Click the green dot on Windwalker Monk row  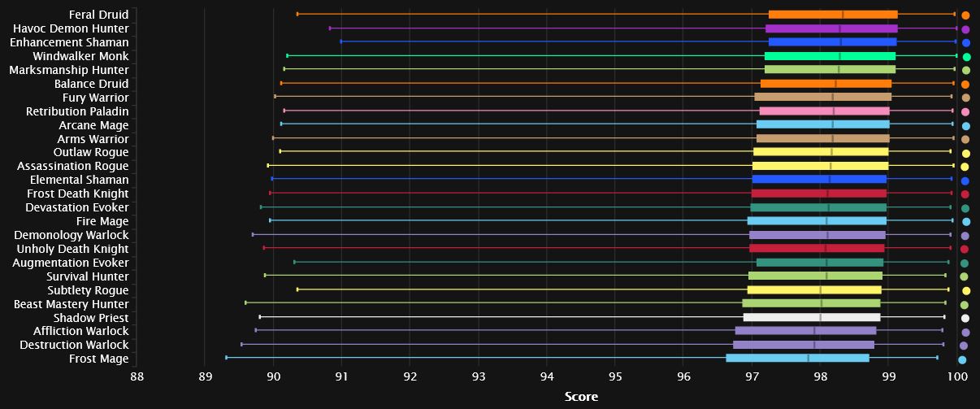click(966, 57)
